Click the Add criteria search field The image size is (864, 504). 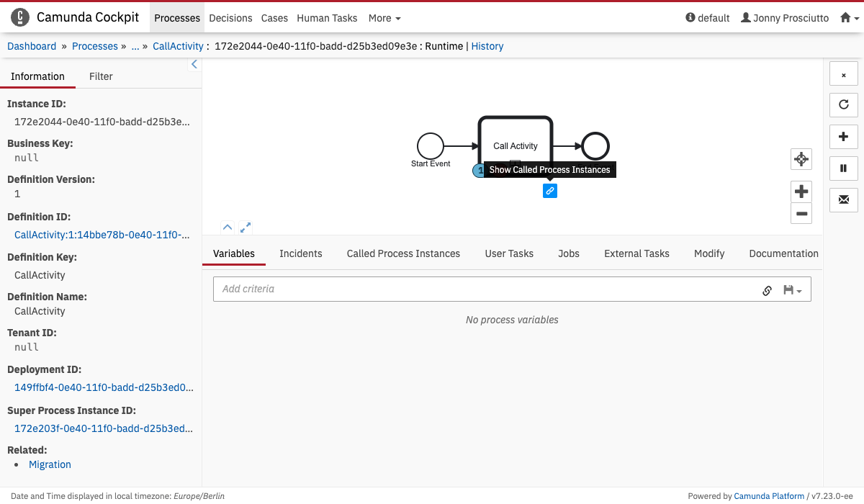482,289
